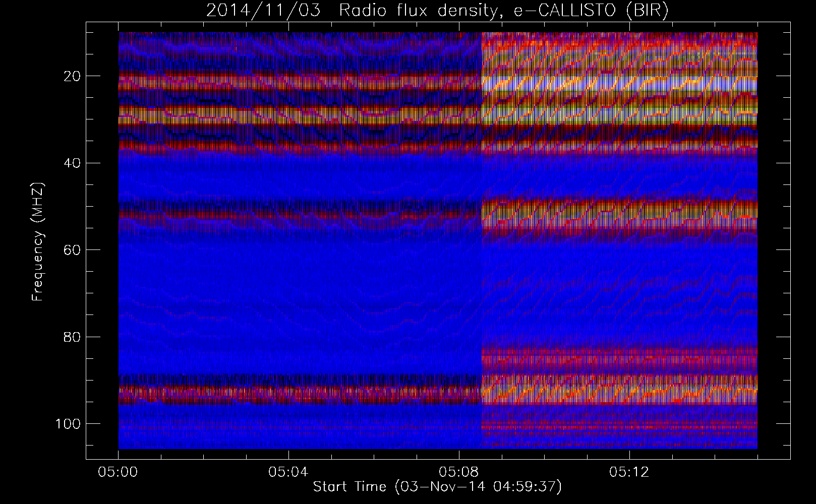Click the "05:12" time tick label
Viewport: 816px width, 504px height.
pyautogui.click(x=629, y=472)
